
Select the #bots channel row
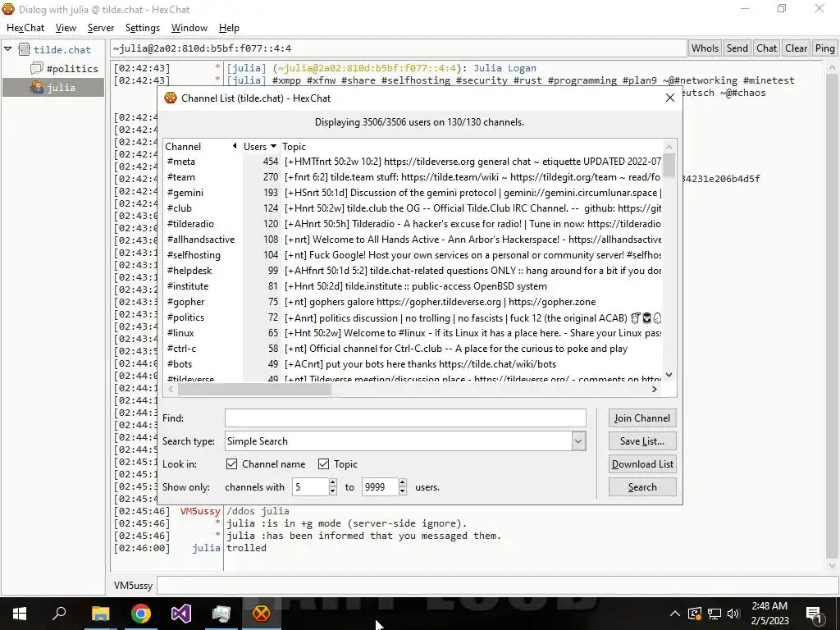tap(413, 363)
